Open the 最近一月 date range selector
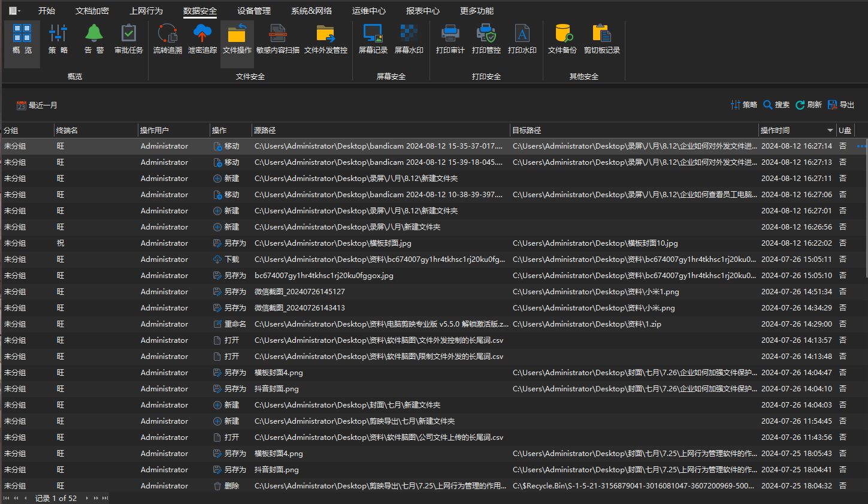 [37, 105]
